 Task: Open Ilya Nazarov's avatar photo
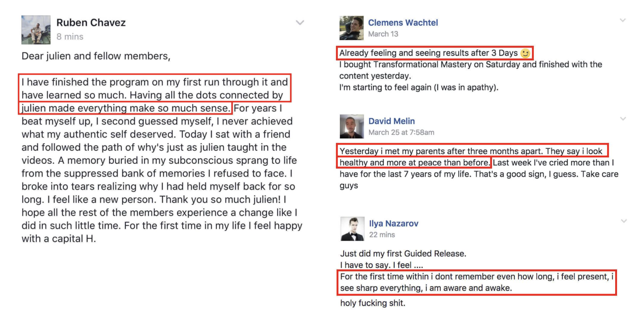pyautogui.click(x=353, y=229)
